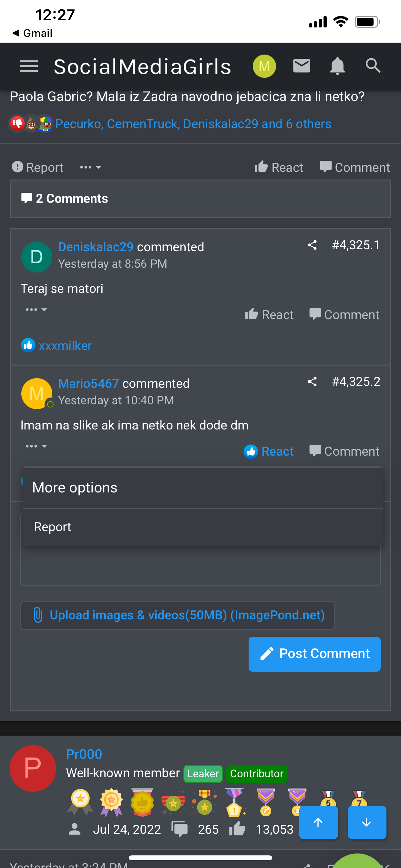Share comment #4,325.1 via share icon
This screenshot has height=868, width=401.
(312, 245)
